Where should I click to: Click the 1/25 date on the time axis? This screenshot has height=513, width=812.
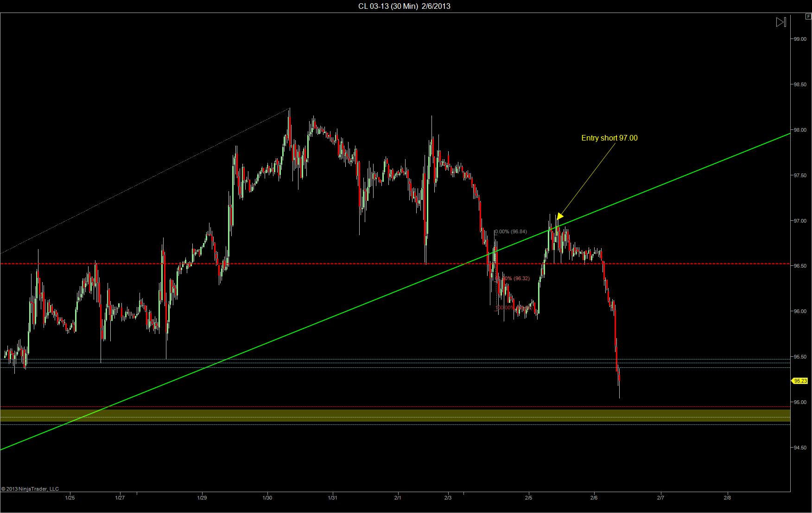[x=70, y=498]
